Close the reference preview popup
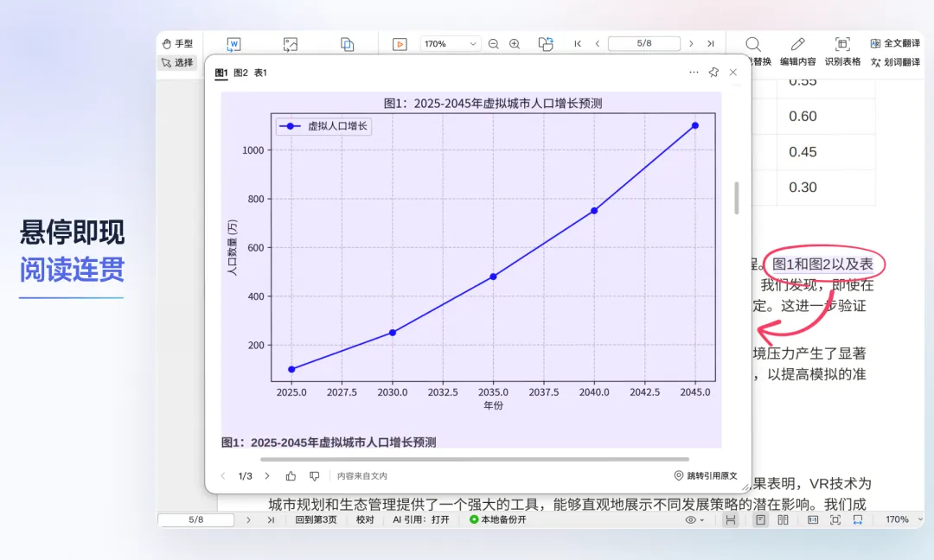The width and height of the screenshot is (934, 560). click(x=733, y=72)
